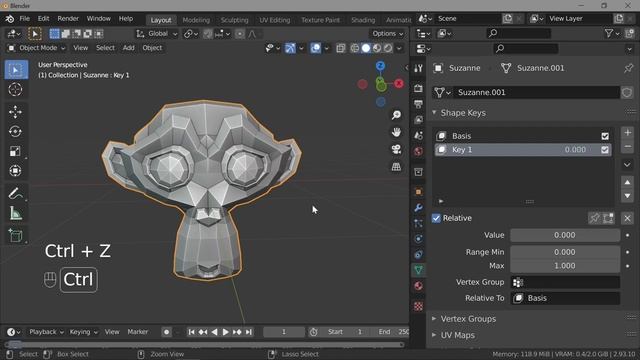Open the timeline Marker menu
640x360 pixels.
(x=138, y=332)
